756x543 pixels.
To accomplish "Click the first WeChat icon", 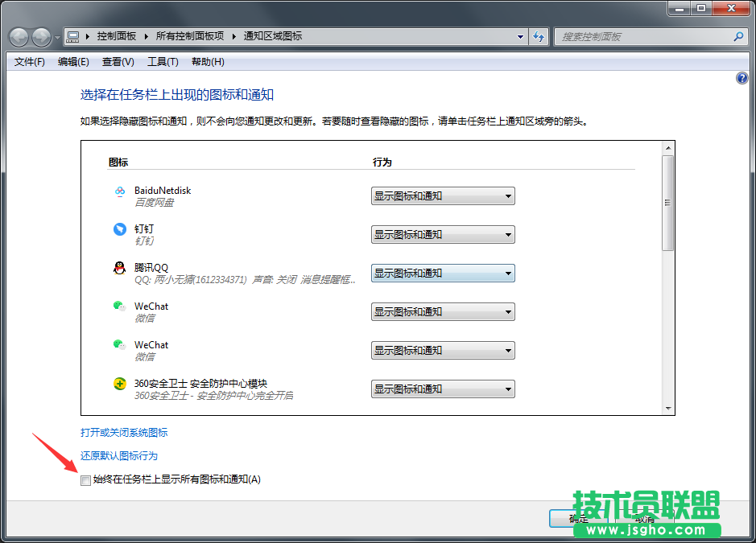I will [119, 307].
